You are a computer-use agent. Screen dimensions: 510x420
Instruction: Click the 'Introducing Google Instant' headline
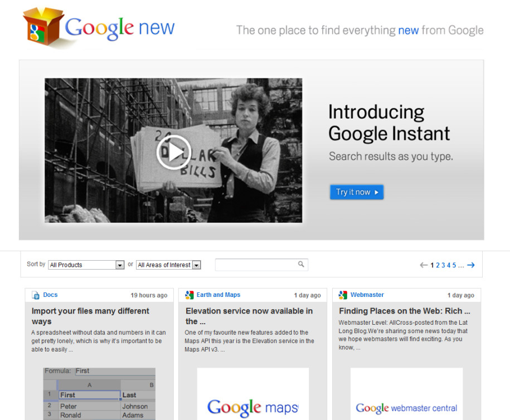coord(389,123)
